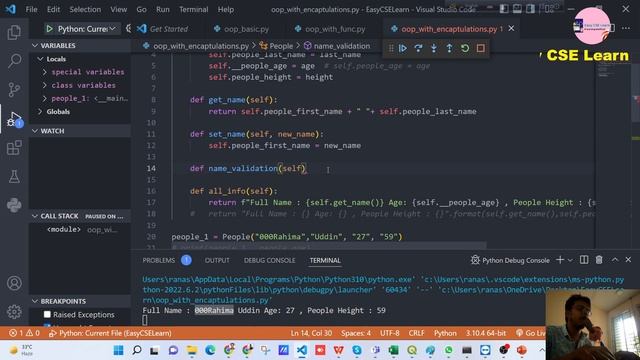
Task: Split the terminal panel
Action: pos(584,260)
